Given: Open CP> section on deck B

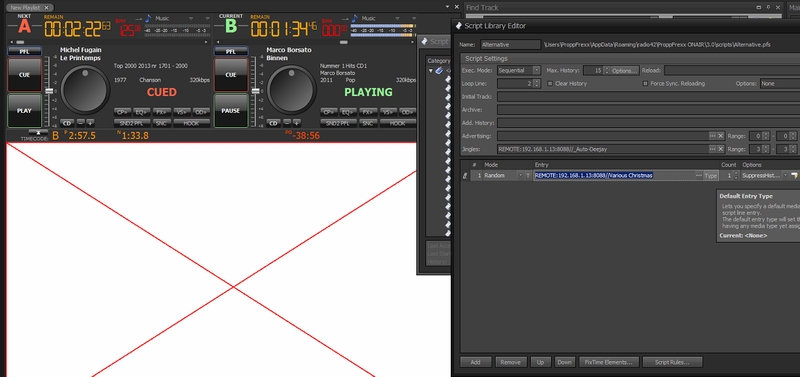Looking at the screenshot, I should pyautogui.click(x=329, y=112).
